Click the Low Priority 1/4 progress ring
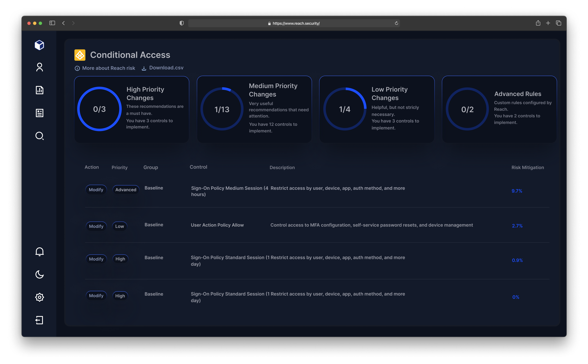 click(x=345, y=109)
